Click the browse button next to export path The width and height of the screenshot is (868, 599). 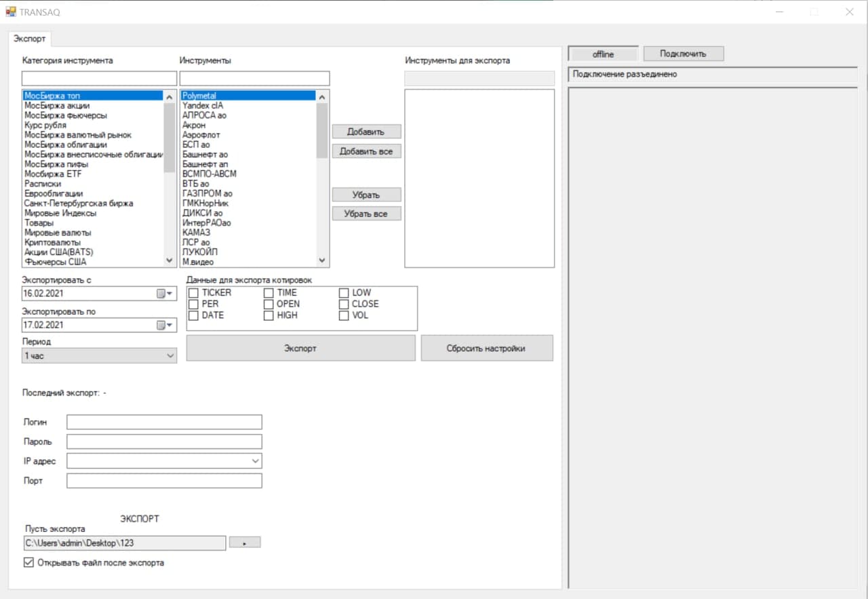245,543
